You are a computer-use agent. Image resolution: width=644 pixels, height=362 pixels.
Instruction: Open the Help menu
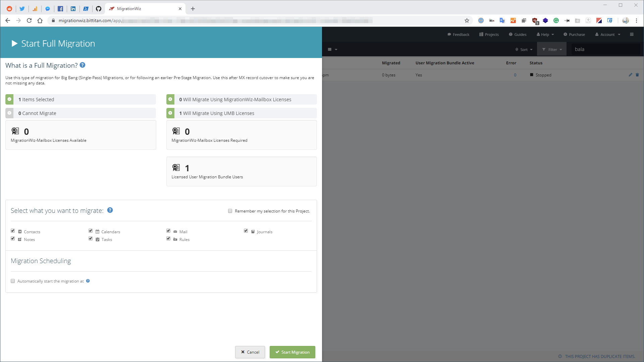(x=545, y=34)
